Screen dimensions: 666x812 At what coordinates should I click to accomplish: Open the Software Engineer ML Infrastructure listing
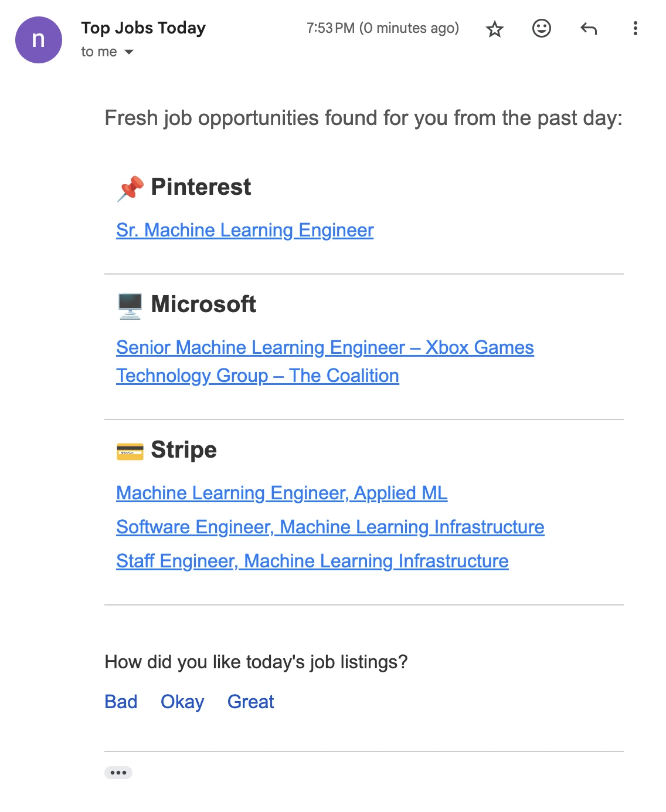[331, 527]
